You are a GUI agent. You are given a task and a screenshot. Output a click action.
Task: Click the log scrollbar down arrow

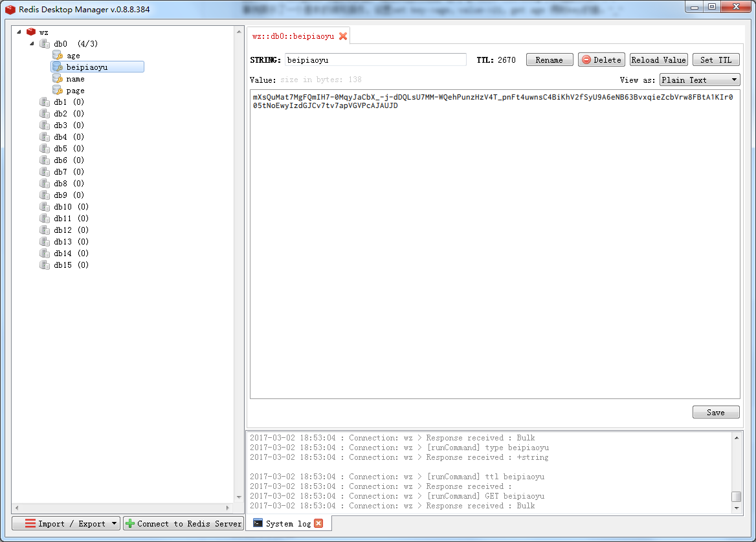point(736,508)
